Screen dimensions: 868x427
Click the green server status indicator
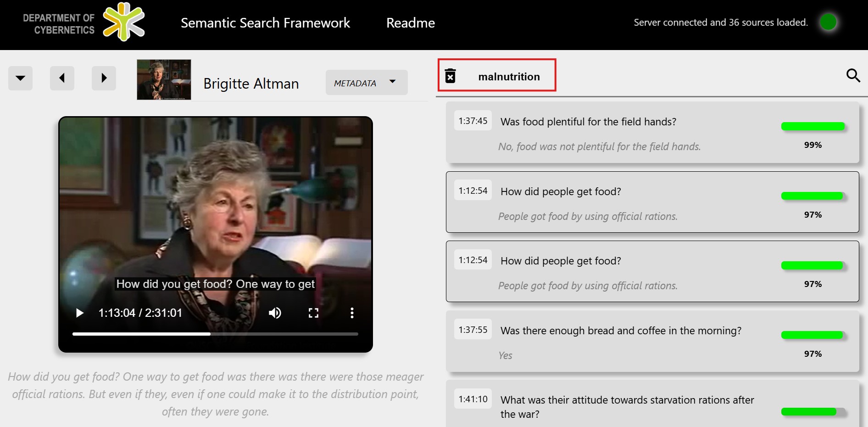point(828,22)
